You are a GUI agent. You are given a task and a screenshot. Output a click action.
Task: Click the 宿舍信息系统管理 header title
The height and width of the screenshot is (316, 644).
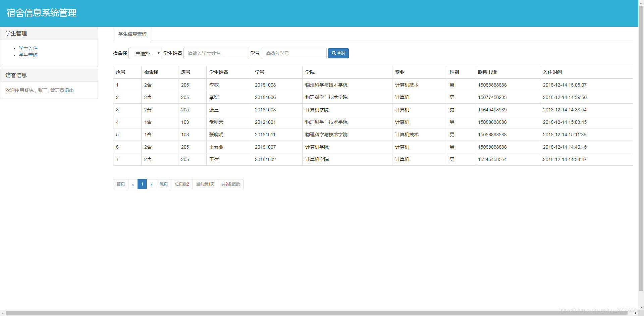42,13
